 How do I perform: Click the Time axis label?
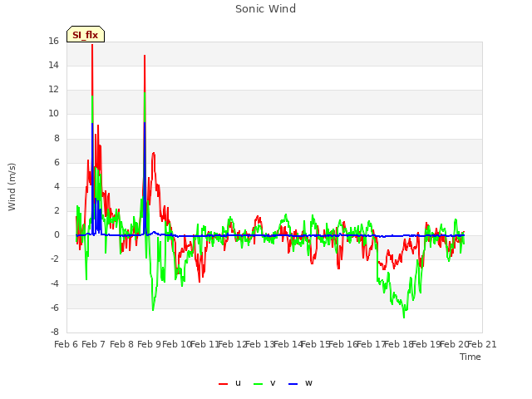(470, 357)
